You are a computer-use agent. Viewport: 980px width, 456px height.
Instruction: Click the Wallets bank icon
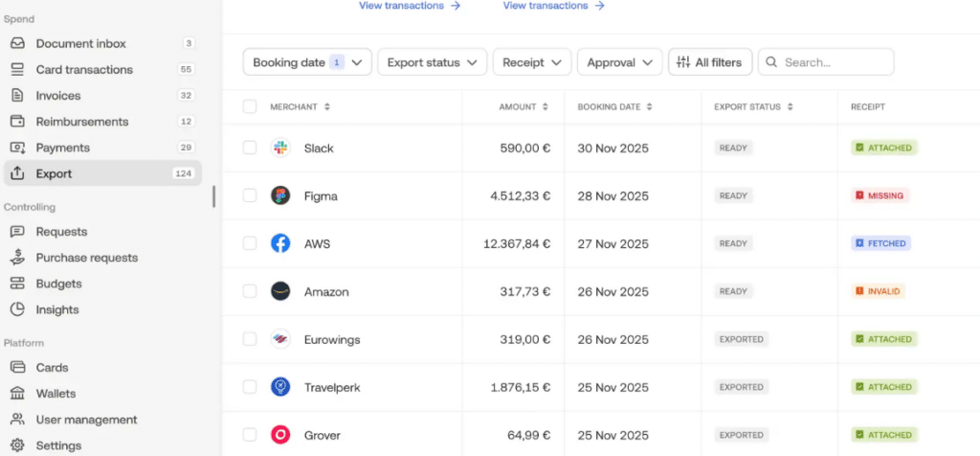tap(17, 394)
